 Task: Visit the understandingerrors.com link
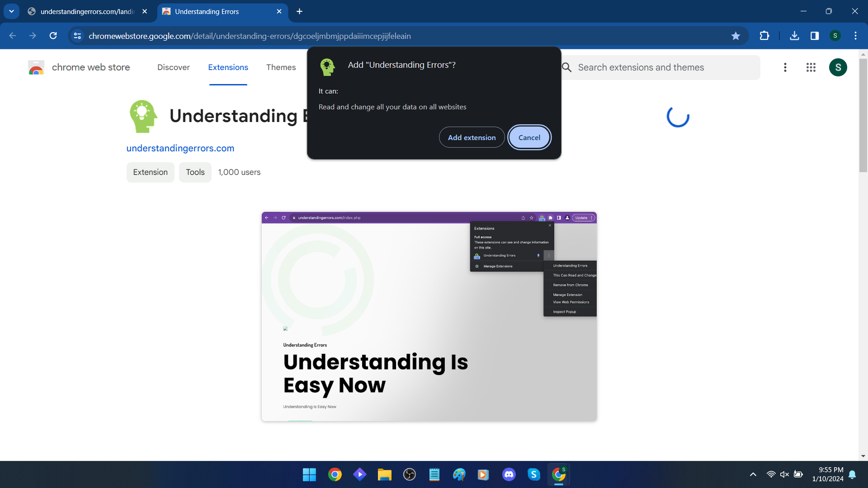point(180,148)
